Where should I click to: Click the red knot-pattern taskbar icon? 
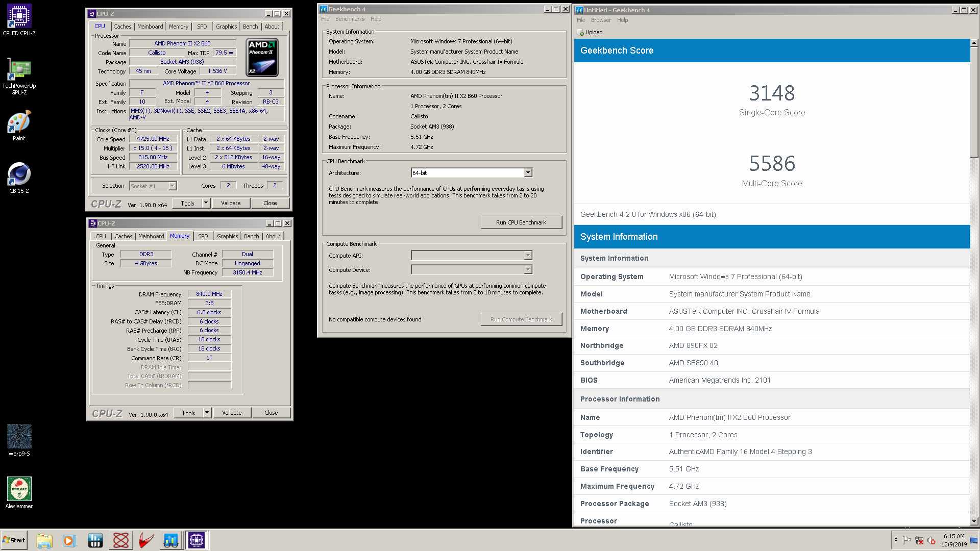pyautogui.click(x=121, y=540)
